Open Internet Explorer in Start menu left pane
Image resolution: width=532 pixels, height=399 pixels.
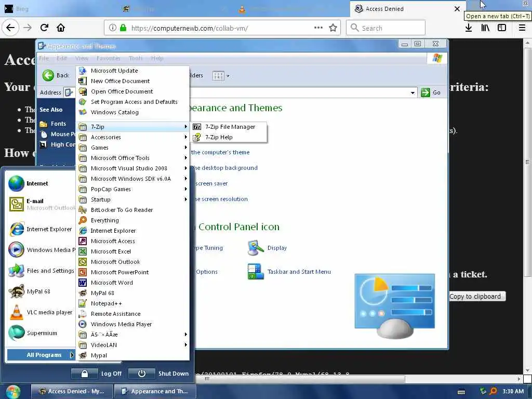coord(41,229)
